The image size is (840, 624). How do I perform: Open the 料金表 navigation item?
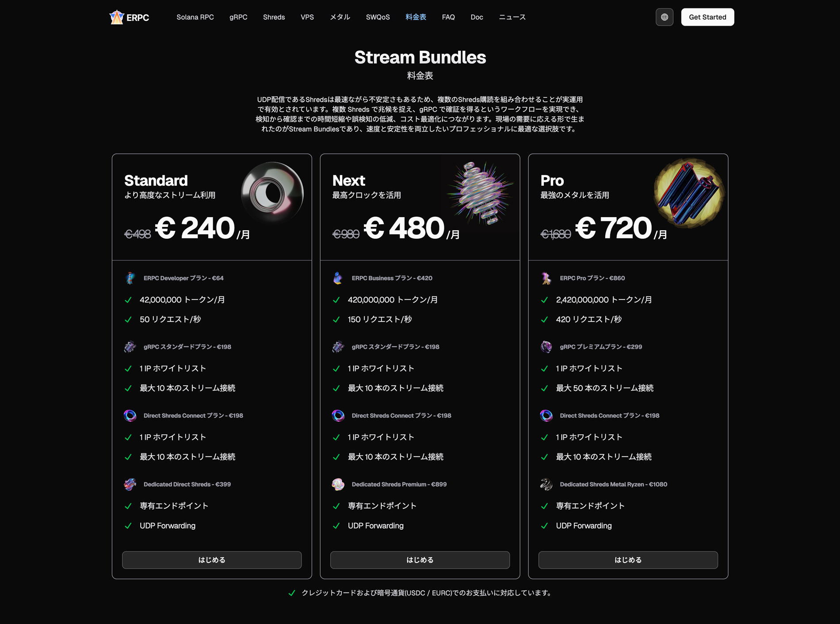coord(415,17)
